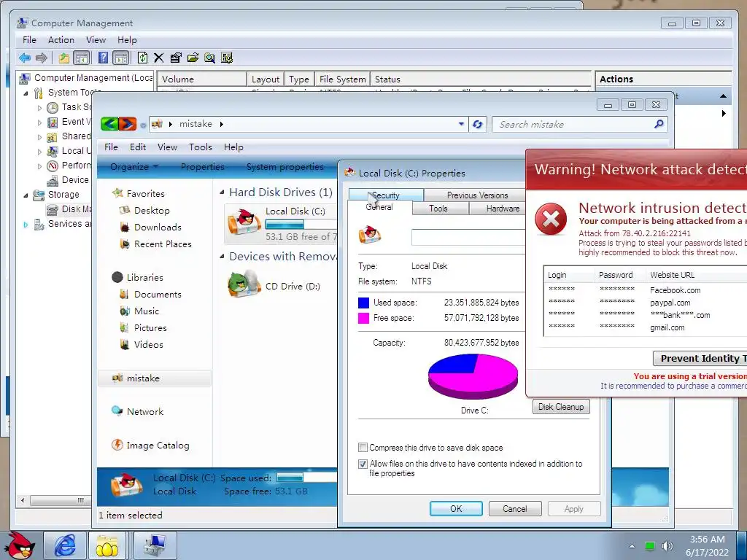Uncheck Allow files on this drive indexed checkbox
Viewport: 747px width, 560px height.
point(363,464)
